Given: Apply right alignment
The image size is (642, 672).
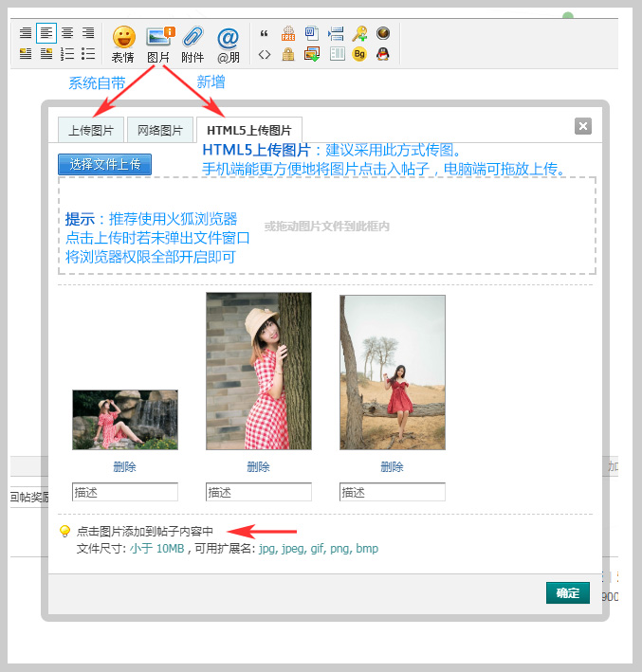Looking at the screenshot, I should [x=88, y=33].
